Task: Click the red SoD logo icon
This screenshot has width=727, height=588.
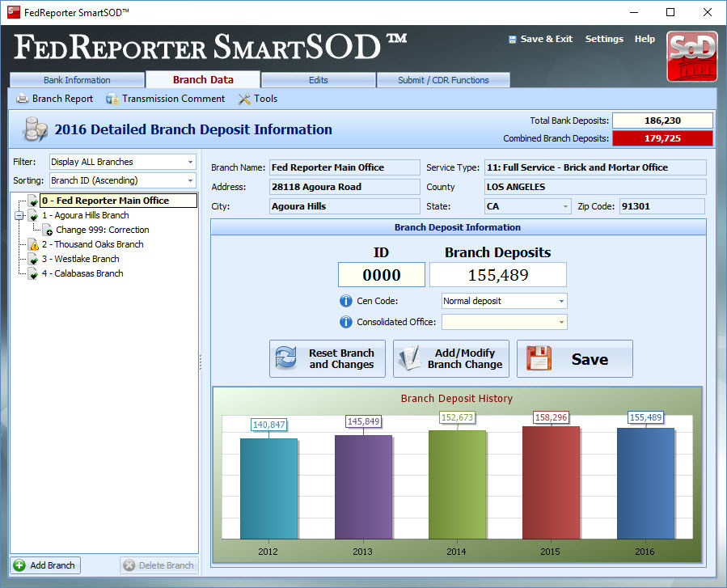Action: coord(691,57)
